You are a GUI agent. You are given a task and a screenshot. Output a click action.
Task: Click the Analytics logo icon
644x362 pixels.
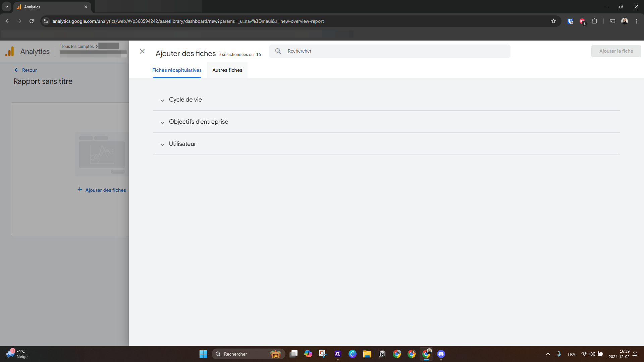(9, 51)
